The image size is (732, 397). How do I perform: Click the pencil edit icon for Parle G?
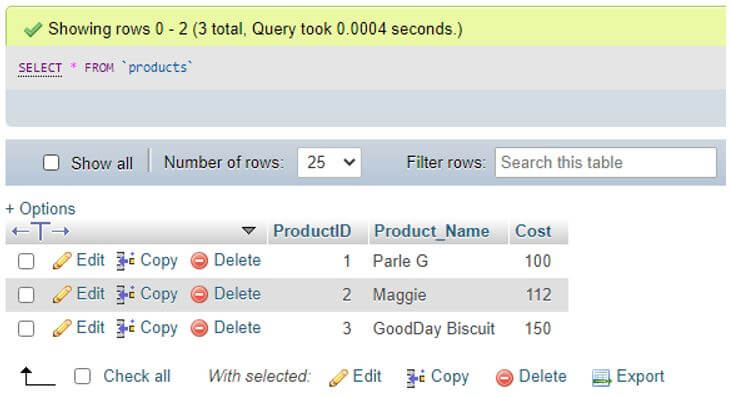coord(62,261)
